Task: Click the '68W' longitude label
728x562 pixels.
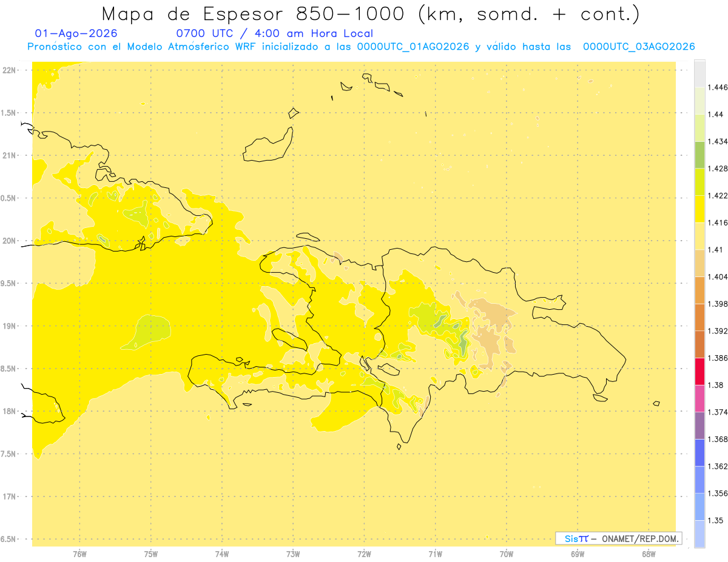Action: coord(649,554)
